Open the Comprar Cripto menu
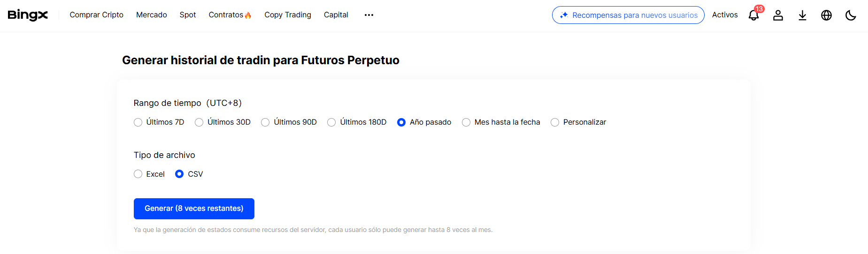Image resolution: width=868 pixels, height=254 pixels. (x=96, y=15)
